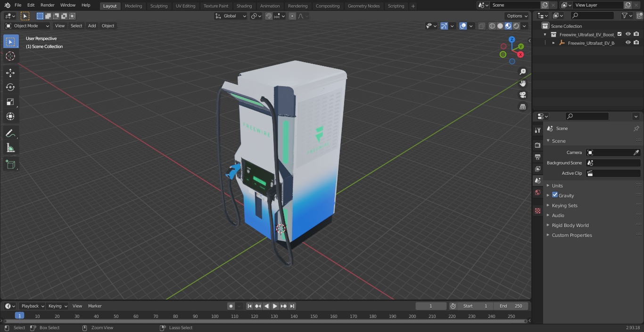Select the Measure tool
Screen dimensions: 644x332
[10, 148]
